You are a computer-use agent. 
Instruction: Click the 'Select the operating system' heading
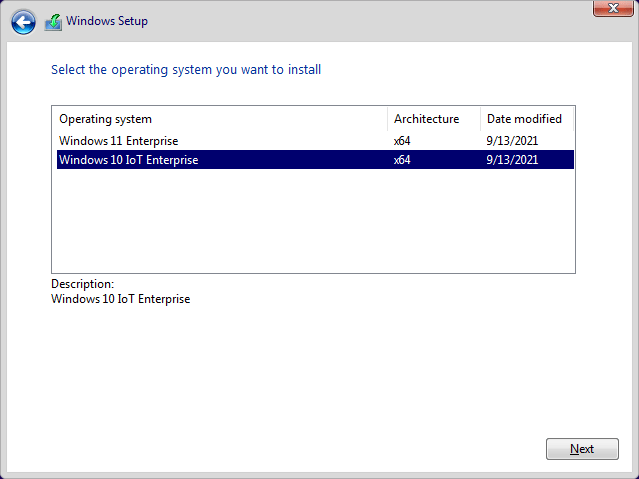point(186,70)
